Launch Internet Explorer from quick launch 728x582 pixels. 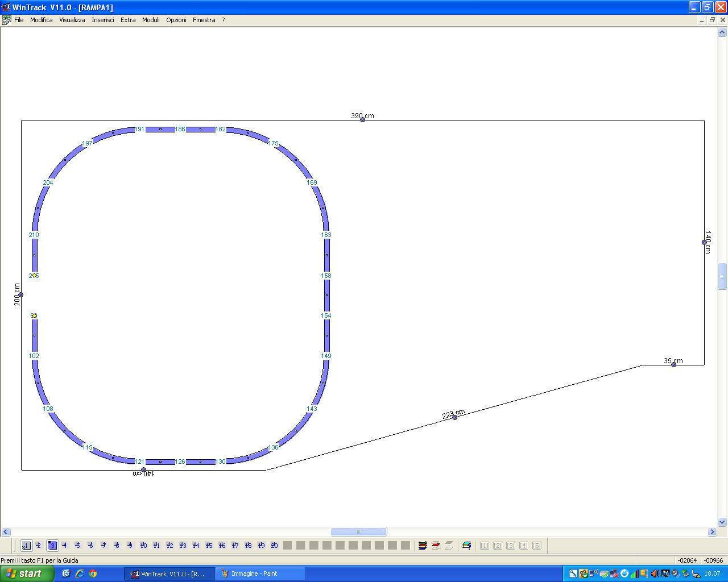pyautogui.click(x=80, y=573)
